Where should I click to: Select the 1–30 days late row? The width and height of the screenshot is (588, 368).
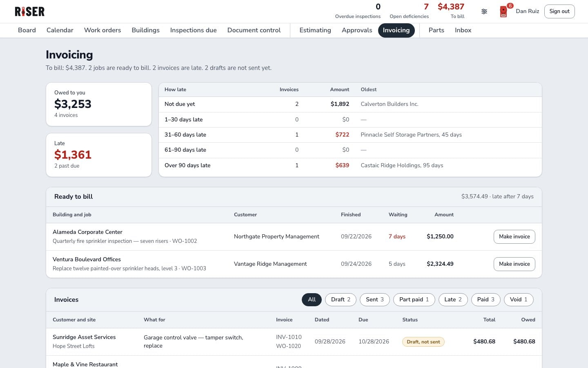(350, 119)
